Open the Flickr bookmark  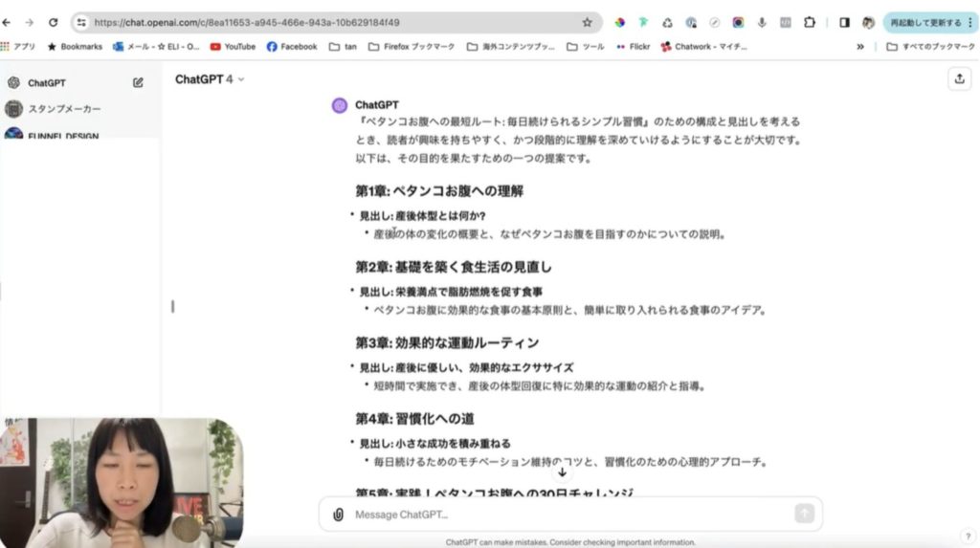[634, 46]
